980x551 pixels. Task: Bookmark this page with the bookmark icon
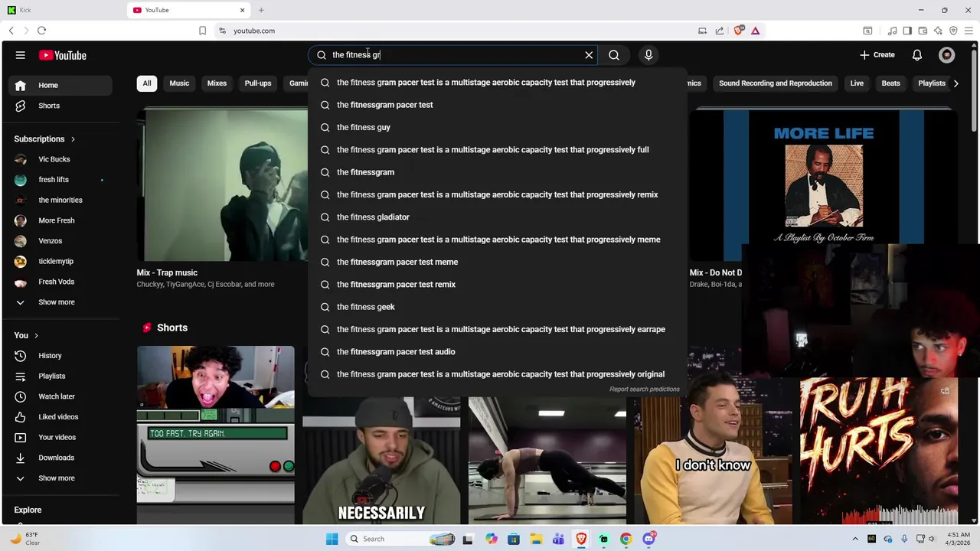[202, 31]
